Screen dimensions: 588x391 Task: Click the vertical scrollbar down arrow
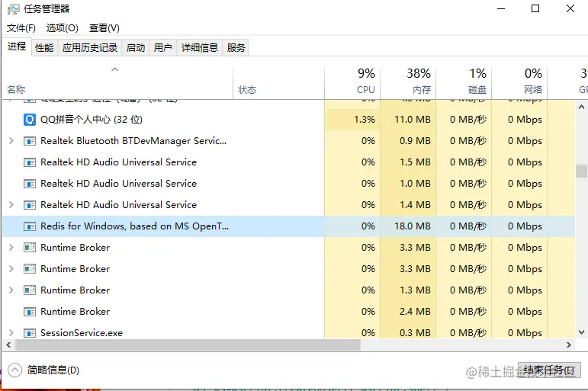tap(581, 332)
